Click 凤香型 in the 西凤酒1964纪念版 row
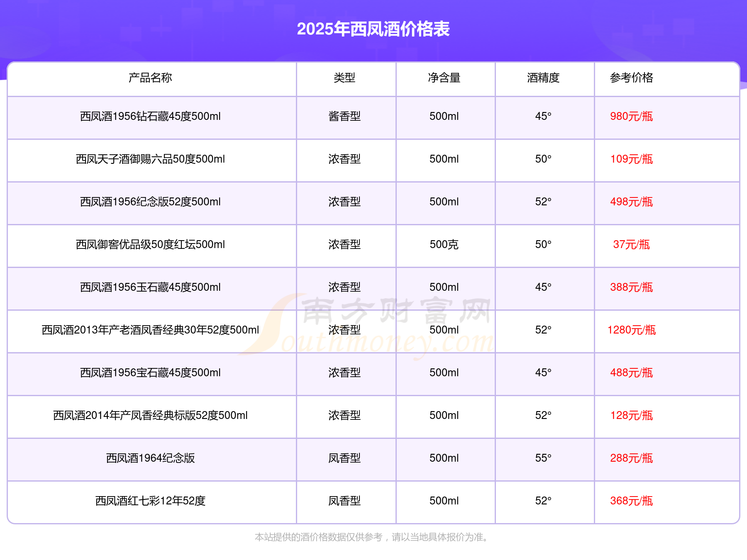747x560 pixels. (344, 458)
